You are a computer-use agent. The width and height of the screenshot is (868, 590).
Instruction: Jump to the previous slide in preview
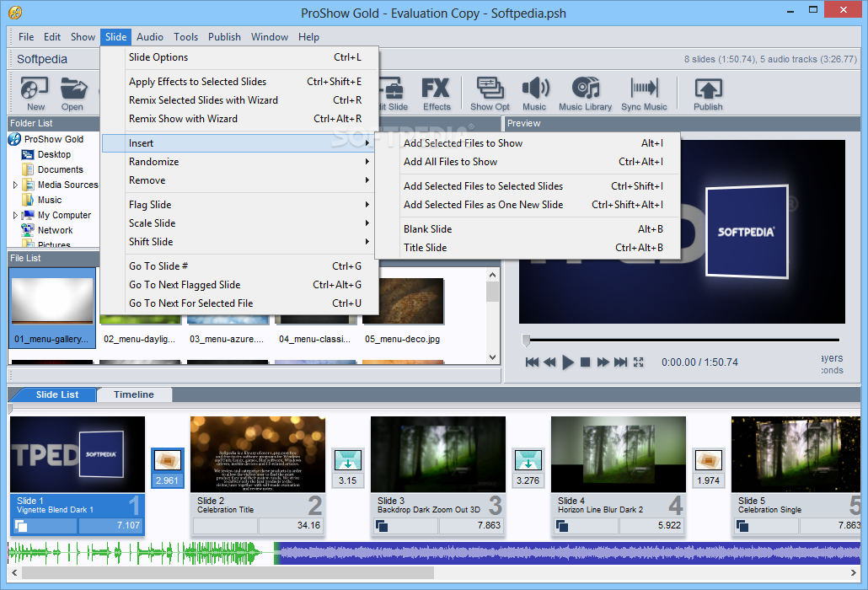[532, 362]
